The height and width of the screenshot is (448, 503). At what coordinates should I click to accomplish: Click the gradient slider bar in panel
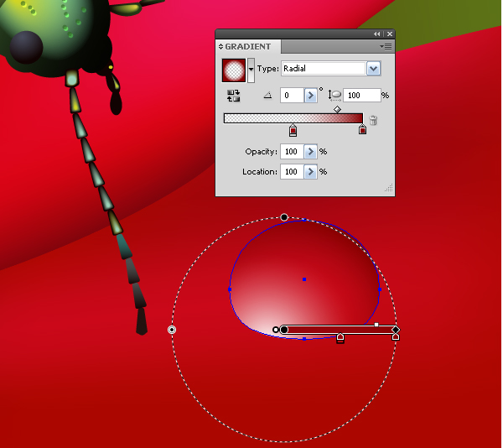(x=293, y=118)
